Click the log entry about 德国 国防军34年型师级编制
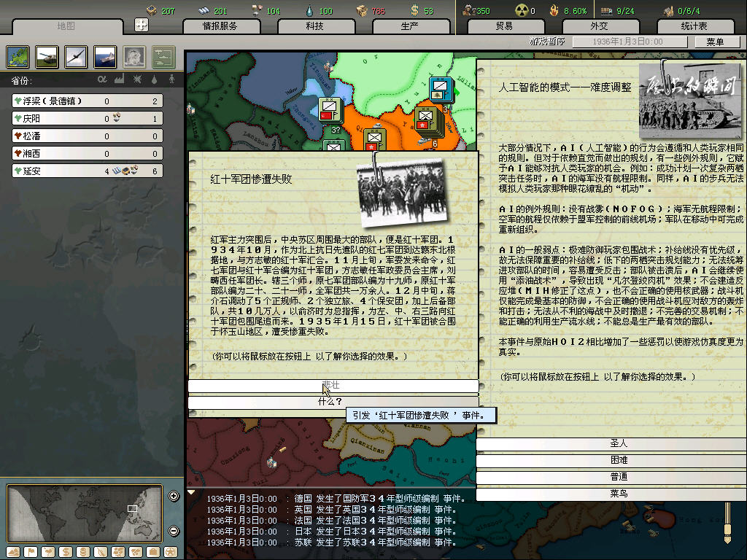 click(x=336, y=499)
